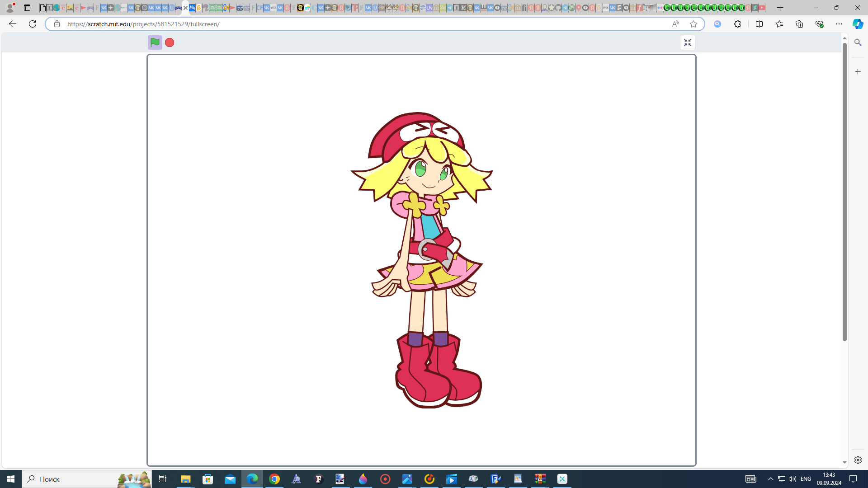Open Edge Settings and more menu

point(839,24)
